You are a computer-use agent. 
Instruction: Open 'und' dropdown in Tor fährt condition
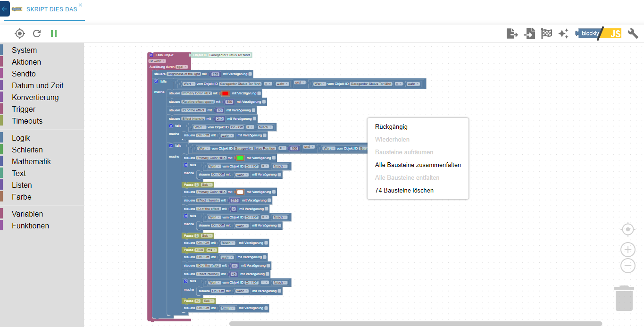[299, 83]
